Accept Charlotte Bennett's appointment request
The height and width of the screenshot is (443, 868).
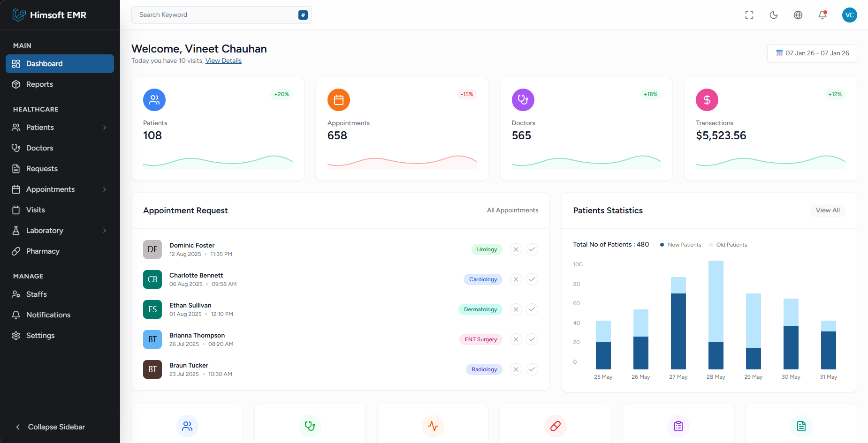(532, 279)
